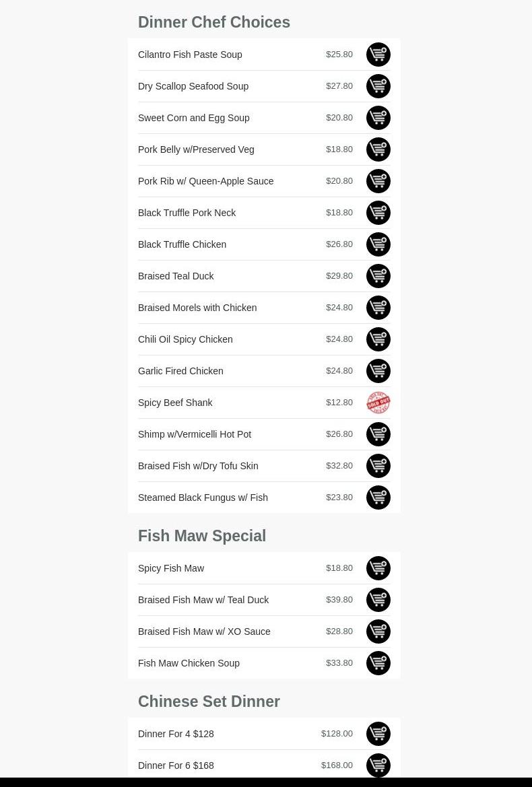Add Braised Fish w/Dry Tofu Skin to cart
Image resolution: width=532 pixels, height=787 pixels.
pos(378,466)
